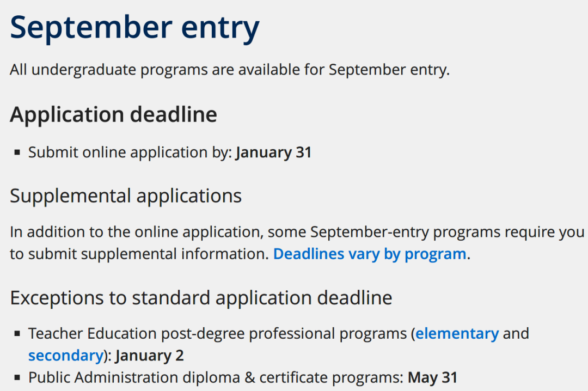Select the "Supplemental applications" subheading
This screenshot has width=588, height=391.
(x=126, y=196)
